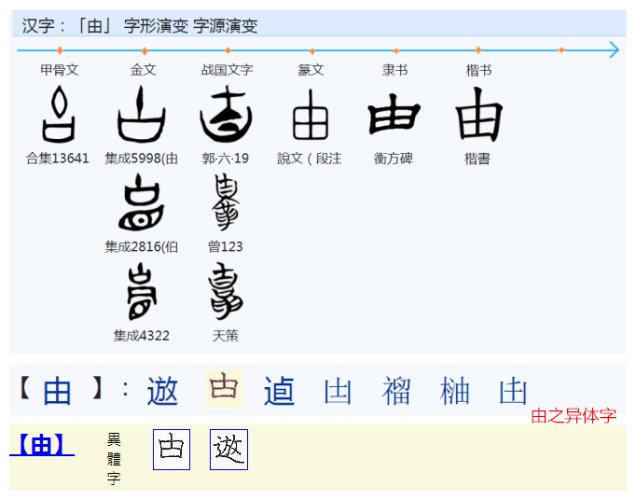
Task: Click the first light blue variant 𡴈
Action: coord(337,391)
